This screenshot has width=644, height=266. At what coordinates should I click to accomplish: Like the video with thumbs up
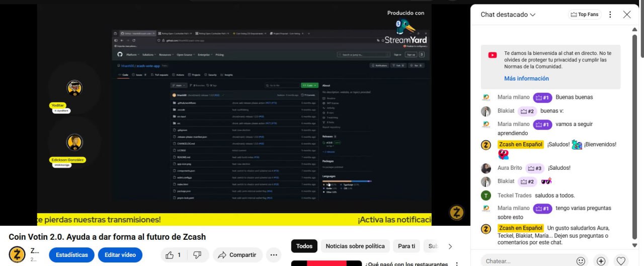[x=174, y=255]
